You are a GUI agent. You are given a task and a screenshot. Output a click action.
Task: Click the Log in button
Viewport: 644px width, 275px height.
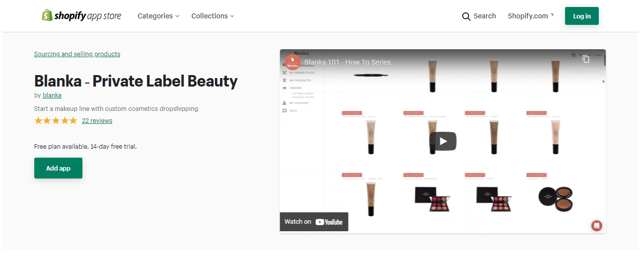[x=581, y=16]
